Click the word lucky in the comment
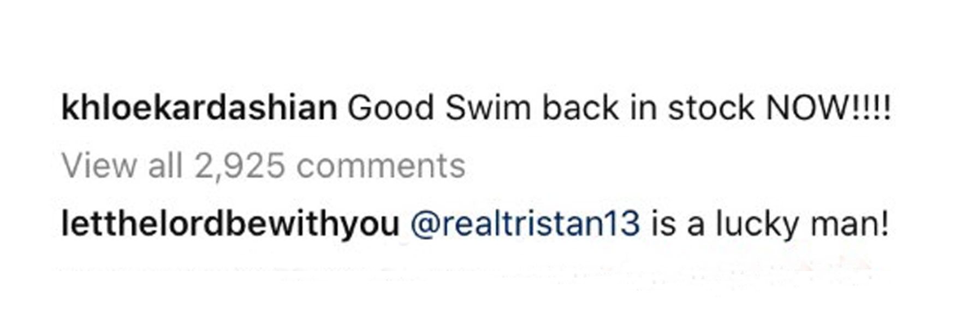This screenshot has height=335, width=980. [758, 225]
